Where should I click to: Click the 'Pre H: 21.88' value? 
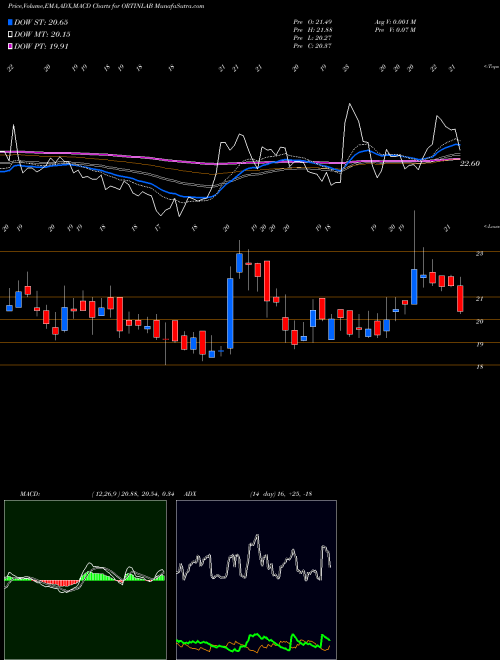[313, 30]
